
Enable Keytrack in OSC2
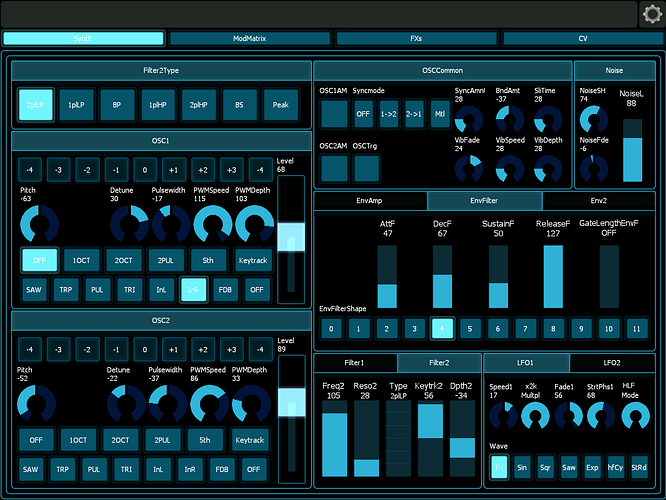[251, 439]
